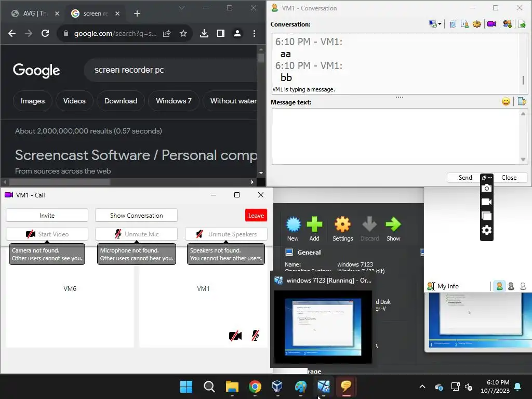View user info icon in Conversation toolbar
This screenshot has height=399, width=532.
click(x=465, y=24)
